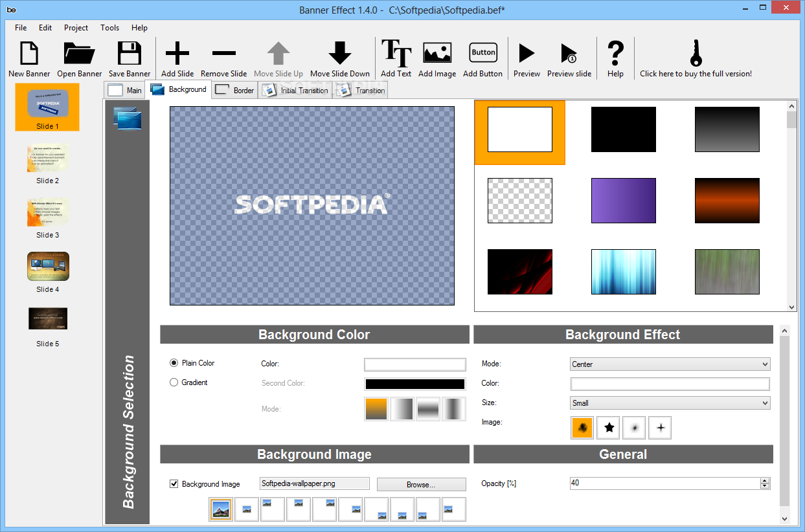The image size is (805, 532).
Task: Open the background effect Mode dropdown
Action: pyautogui.click(x=670, y=364)
